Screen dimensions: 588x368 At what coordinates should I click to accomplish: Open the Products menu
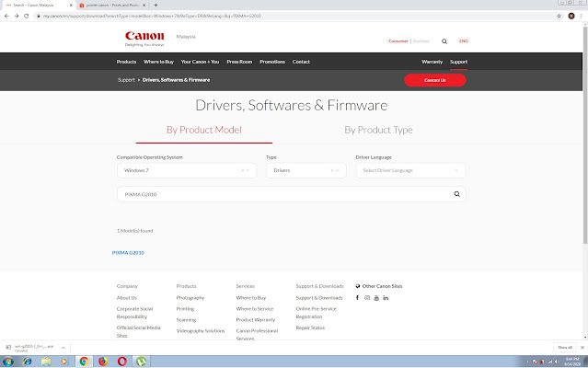point(126,62)
